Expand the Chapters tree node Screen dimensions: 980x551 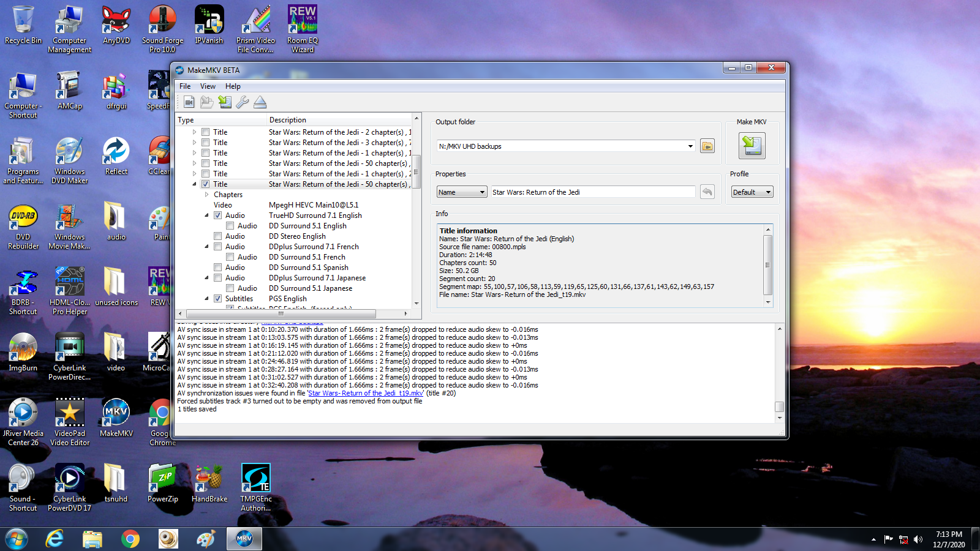206,195
